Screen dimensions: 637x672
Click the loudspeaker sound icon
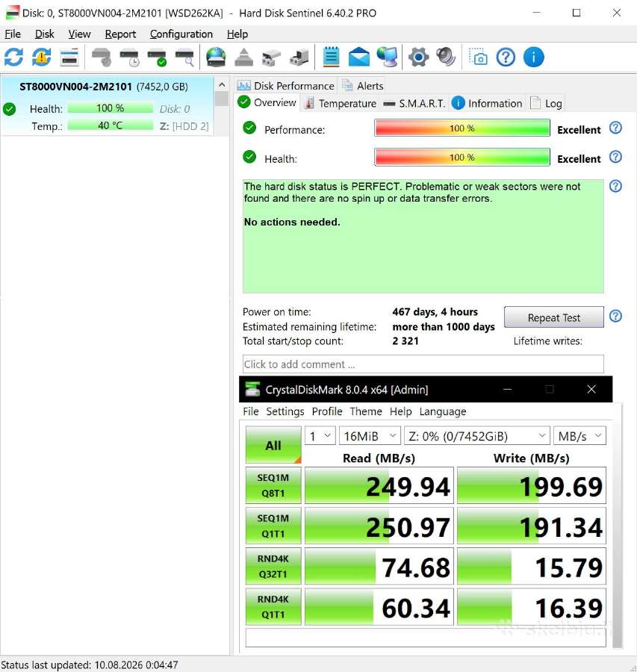[446, 57]
